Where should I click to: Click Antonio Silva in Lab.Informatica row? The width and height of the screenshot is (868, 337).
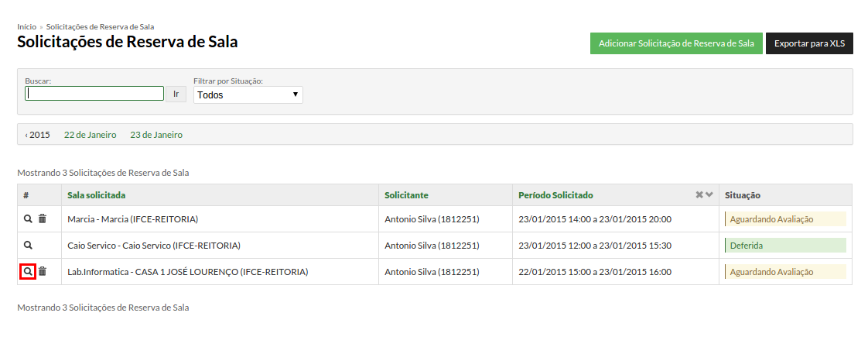click(432, 272)
